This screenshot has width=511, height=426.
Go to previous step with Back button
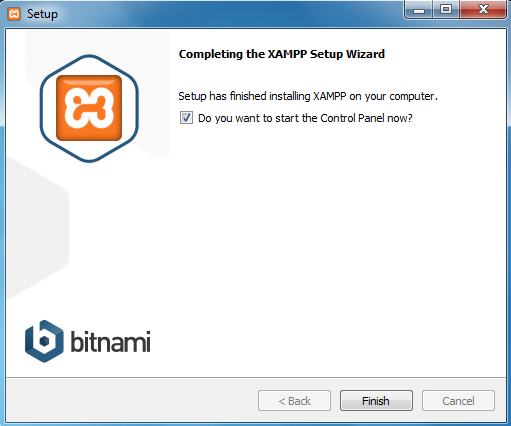point(294,401)
